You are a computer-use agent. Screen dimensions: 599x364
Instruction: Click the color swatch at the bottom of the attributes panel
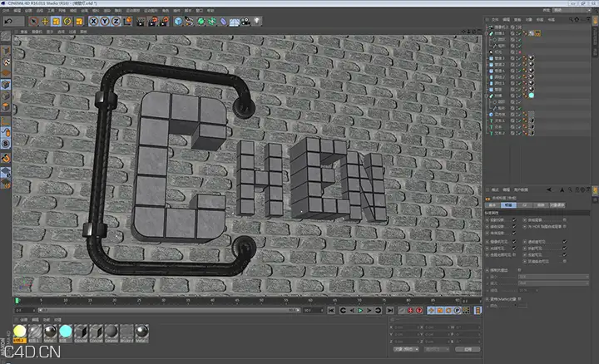pyautogui.click(x=522, y=306)
